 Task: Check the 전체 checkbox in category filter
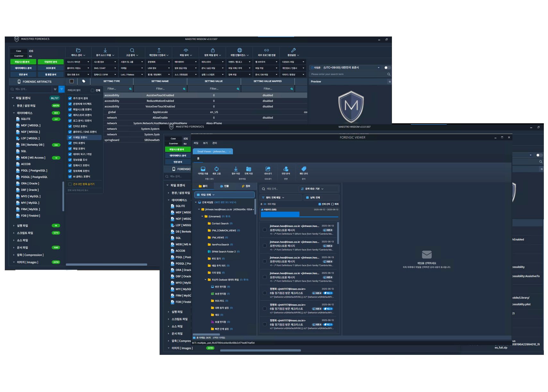point(93,90)
